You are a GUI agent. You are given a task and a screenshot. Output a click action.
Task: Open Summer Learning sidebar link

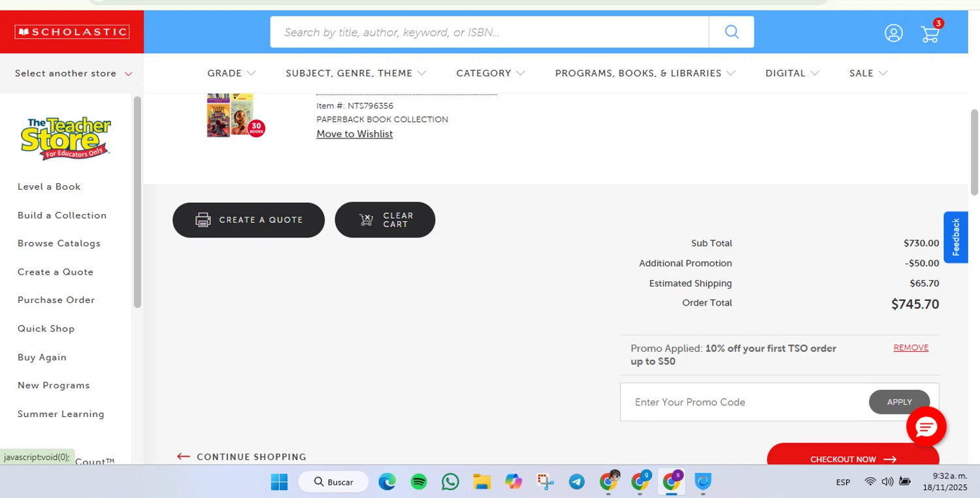61,414
